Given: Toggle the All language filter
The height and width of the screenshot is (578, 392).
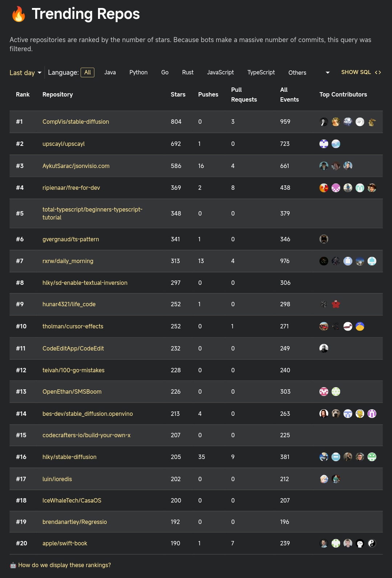Looking at the screenshot, I should pos(87,72).
